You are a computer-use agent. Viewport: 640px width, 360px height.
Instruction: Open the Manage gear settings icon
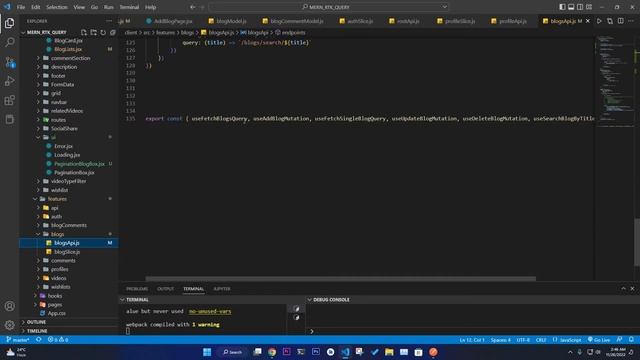(x=9, y=325)
